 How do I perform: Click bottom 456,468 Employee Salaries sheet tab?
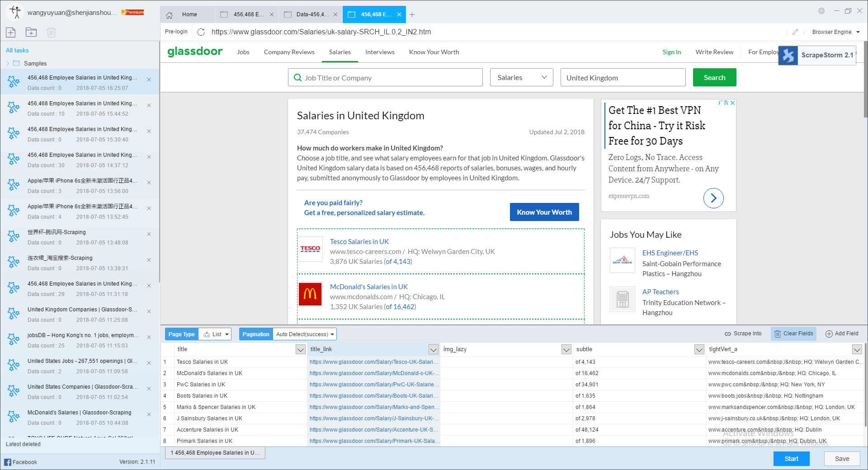point(215,452)
